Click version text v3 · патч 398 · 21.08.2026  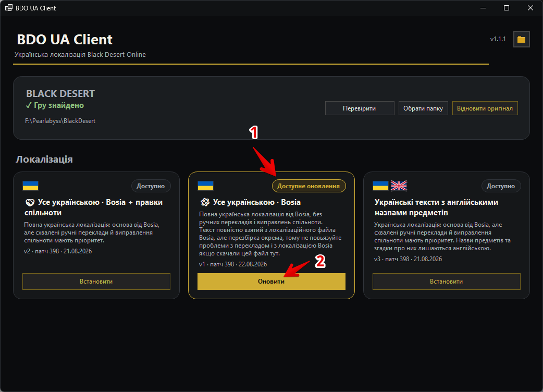tap(408, 259)
